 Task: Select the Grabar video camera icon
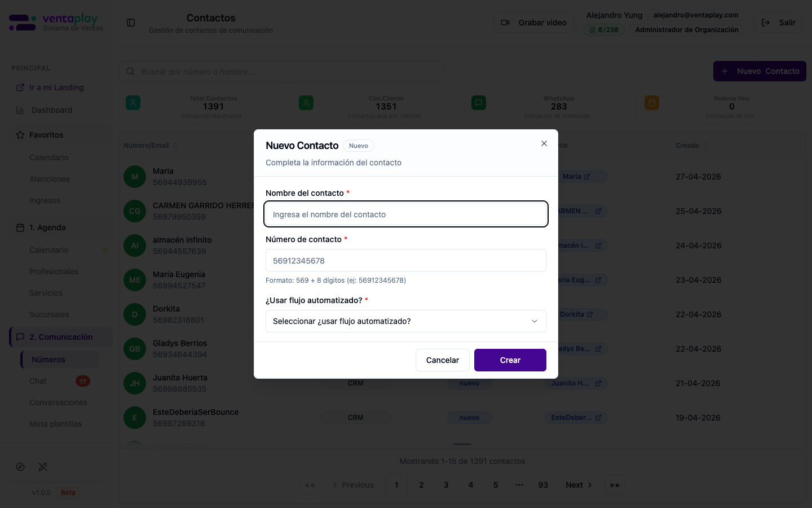tap(506, 23)
